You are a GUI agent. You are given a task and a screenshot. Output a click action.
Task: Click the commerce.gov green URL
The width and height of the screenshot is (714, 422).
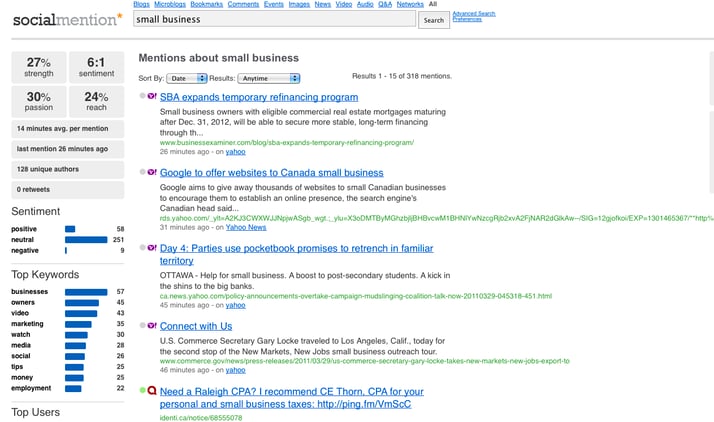pos(365,361)
